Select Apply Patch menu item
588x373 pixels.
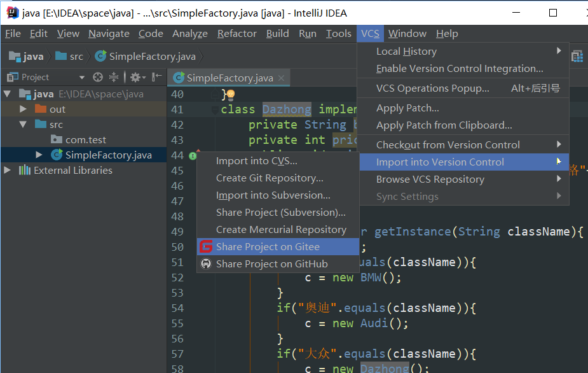463,108
